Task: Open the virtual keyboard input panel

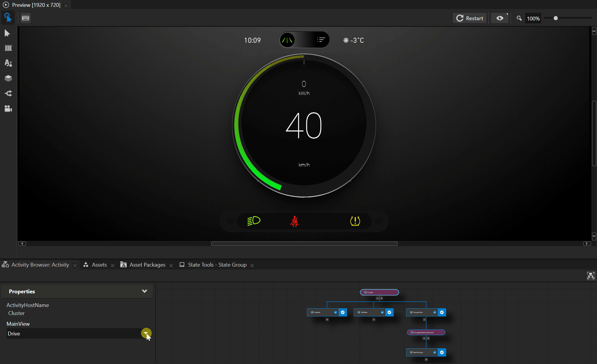Action: pyautogui.click(x=26, y=18)
